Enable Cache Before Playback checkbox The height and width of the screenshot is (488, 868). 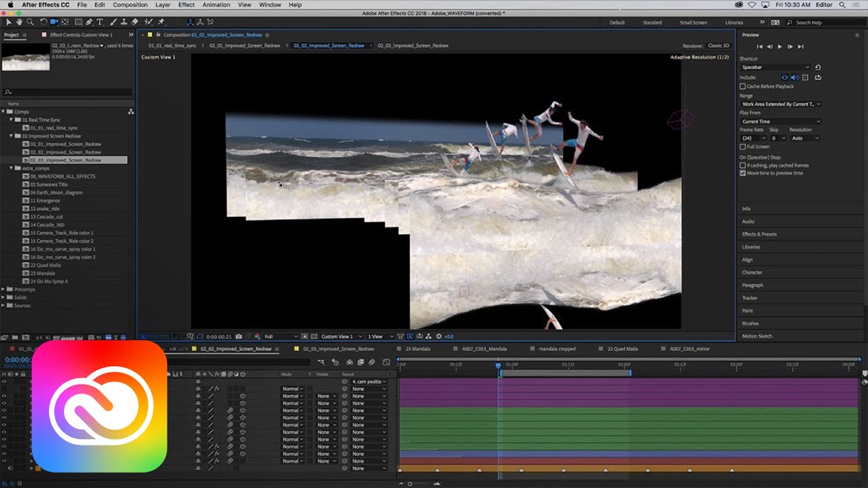743,87
